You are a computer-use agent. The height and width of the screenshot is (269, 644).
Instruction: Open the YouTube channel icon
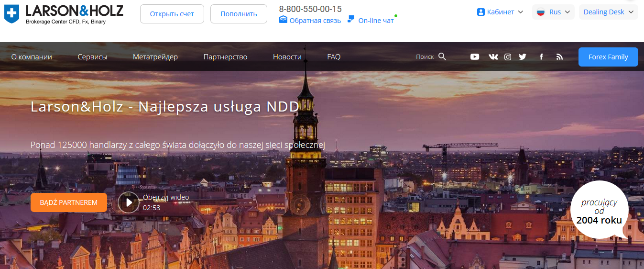[x=475, y=56]
